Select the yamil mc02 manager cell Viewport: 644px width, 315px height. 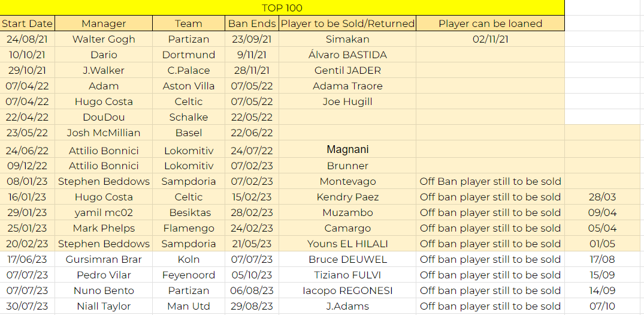point(104,212)
